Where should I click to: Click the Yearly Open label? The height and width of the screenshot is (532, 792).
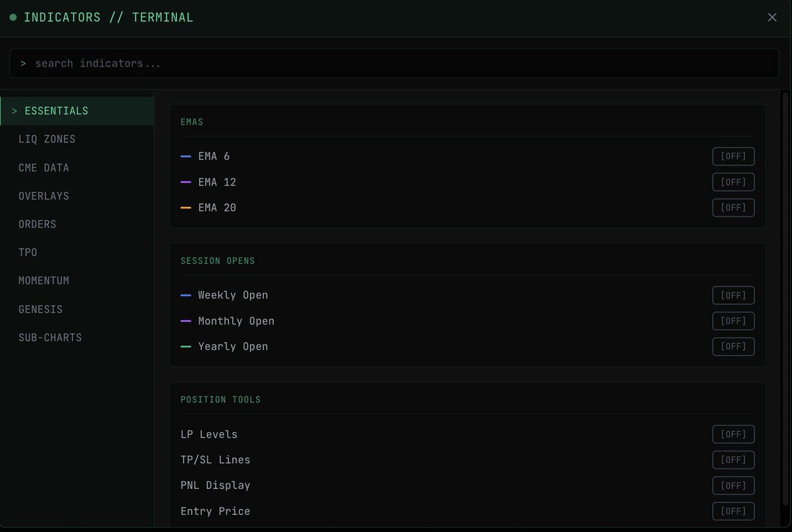[233, 347]
